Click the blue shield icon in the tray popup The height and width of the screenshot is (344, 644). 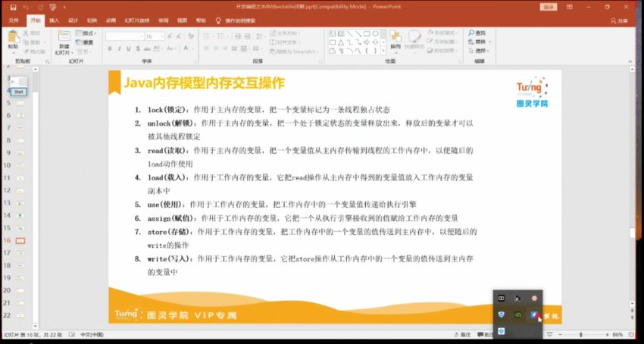501,314
